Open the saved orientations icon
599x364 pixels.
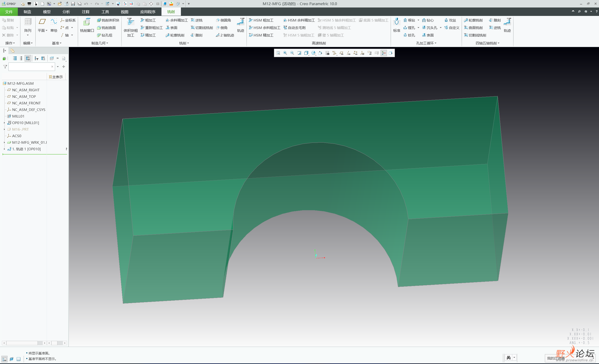[313, 53]
